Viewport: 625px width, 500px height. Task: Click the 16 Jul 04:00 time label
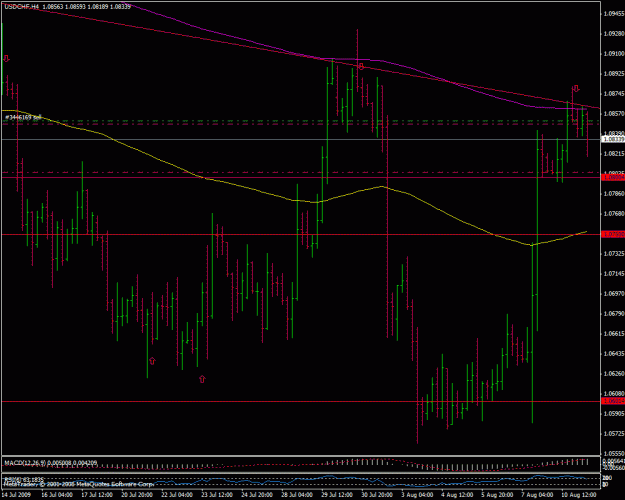click(x=57, y=495)
